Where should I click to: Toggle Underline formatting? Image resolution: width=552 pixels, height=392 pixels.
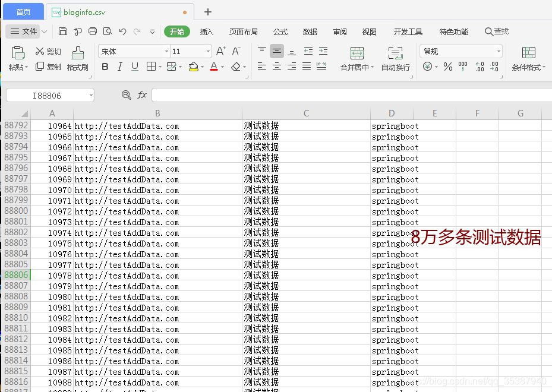coord(135,67)
